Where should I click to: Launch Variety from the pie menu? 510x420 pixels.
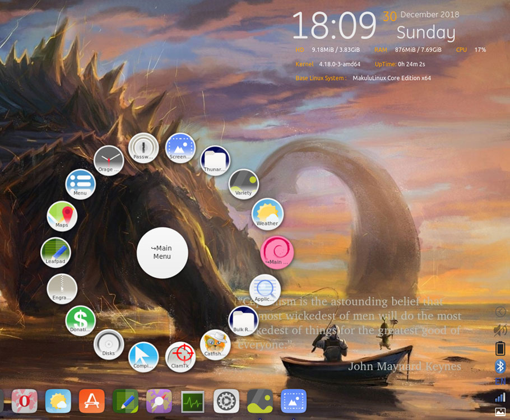point(244,184)
